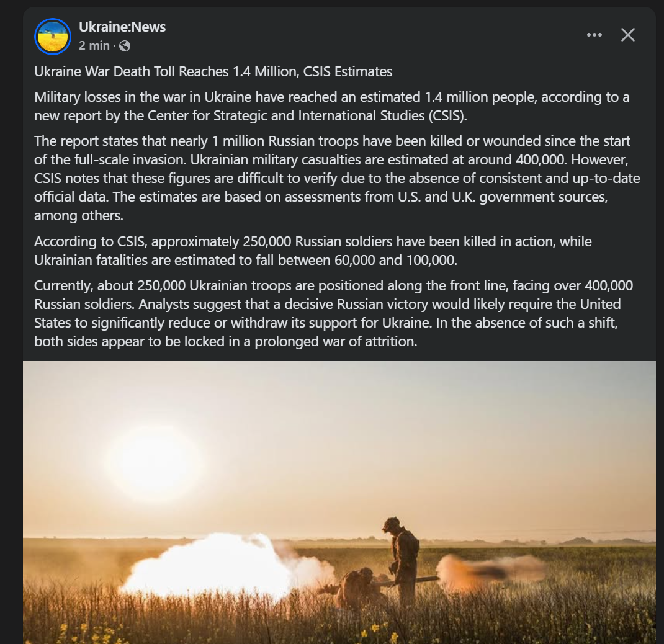
Task: Open the Ukraine:News profile avatar
Action: pyautogui.click(x=53, y=37)
